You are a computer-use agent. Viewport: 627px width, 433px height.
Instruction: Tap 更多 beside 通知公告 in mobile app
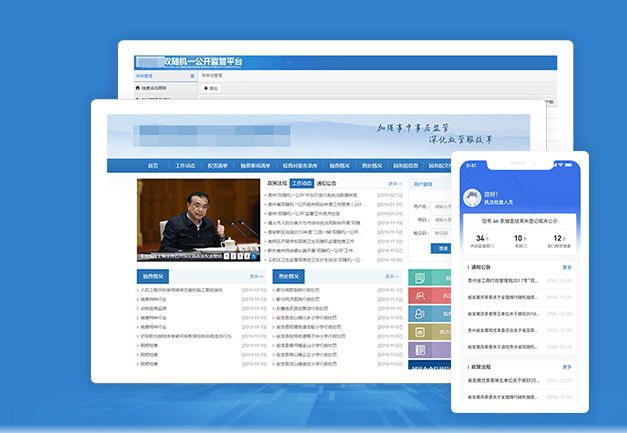(567, 268)
